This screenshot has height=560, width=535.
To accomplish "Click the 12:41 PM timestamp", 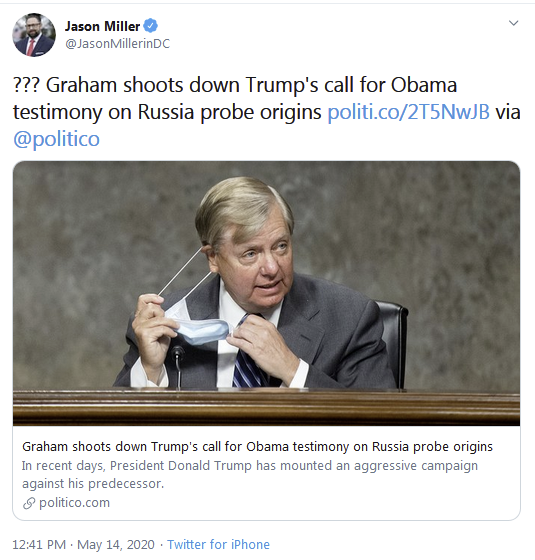I will (x=39, y=545).
